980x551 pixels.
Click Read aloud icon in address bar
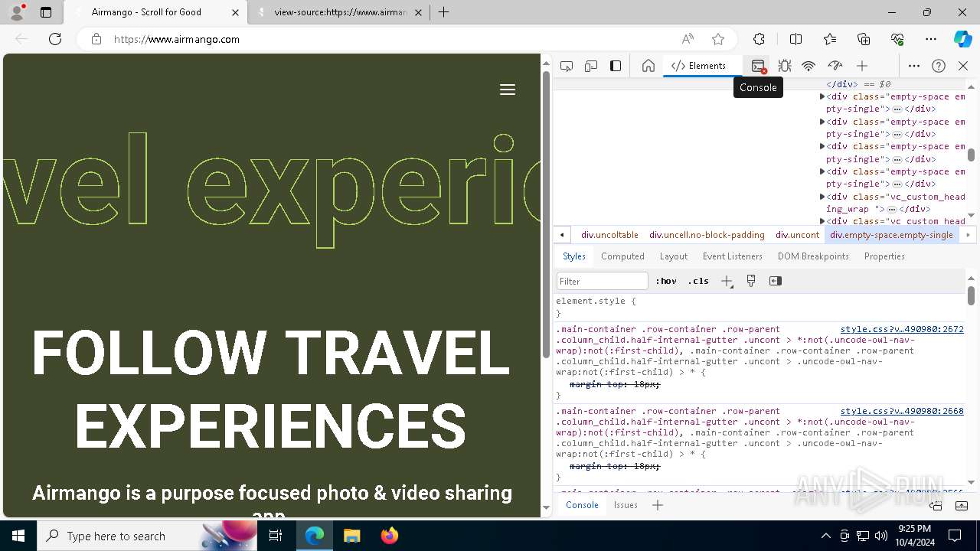point(688,39)
